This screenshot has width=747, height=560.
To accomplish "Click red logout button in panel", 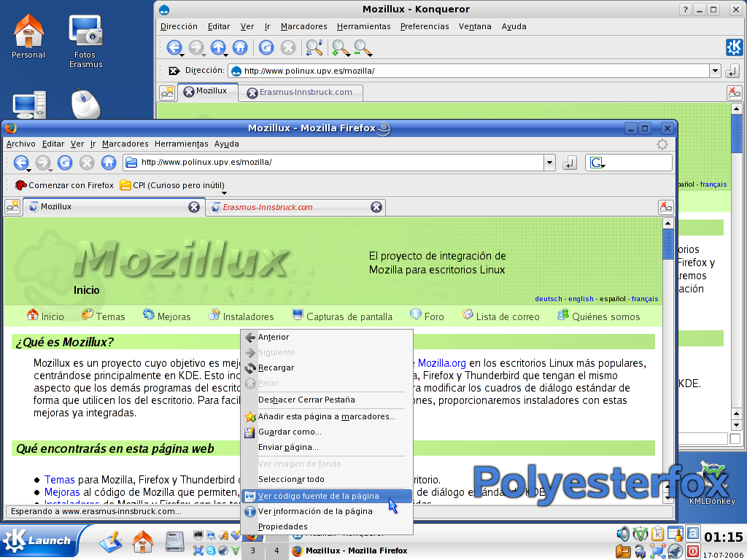I will [x=693, y=551].
